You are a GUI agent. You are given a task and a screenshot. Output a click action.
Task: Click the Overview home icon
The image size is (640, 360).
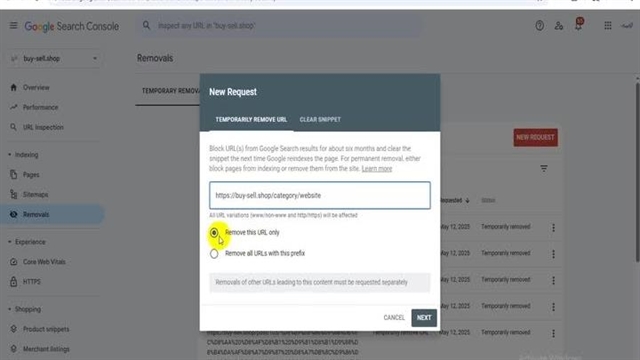[13, 87]
